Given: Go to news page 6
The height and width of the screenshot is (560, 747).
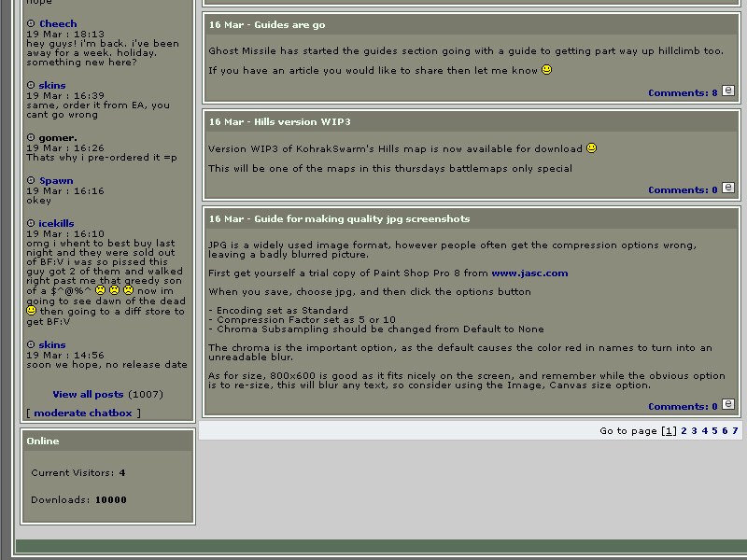Looking at the screenshot, I should (725, 431).
